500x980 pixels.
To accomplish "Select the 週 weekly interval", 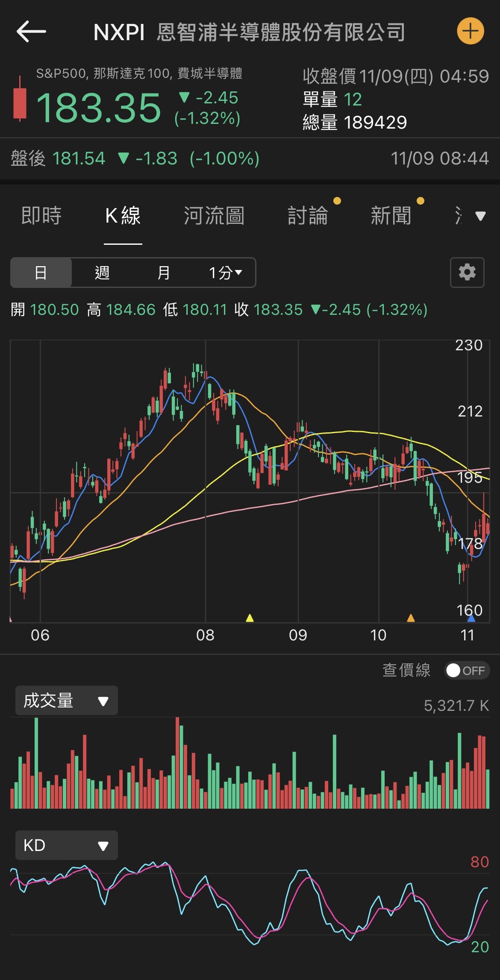I will point(102,273).
